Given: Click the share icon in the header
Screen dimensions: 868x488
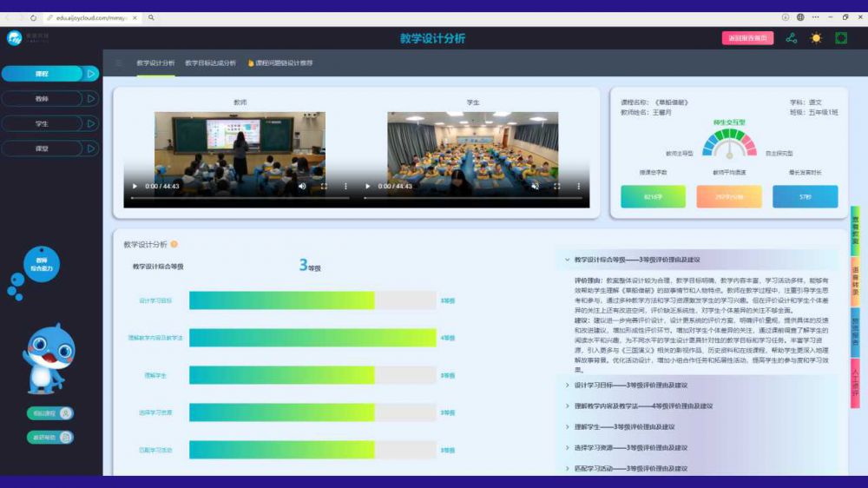Looking at the screenshot, I should click(x=791, y=38).
